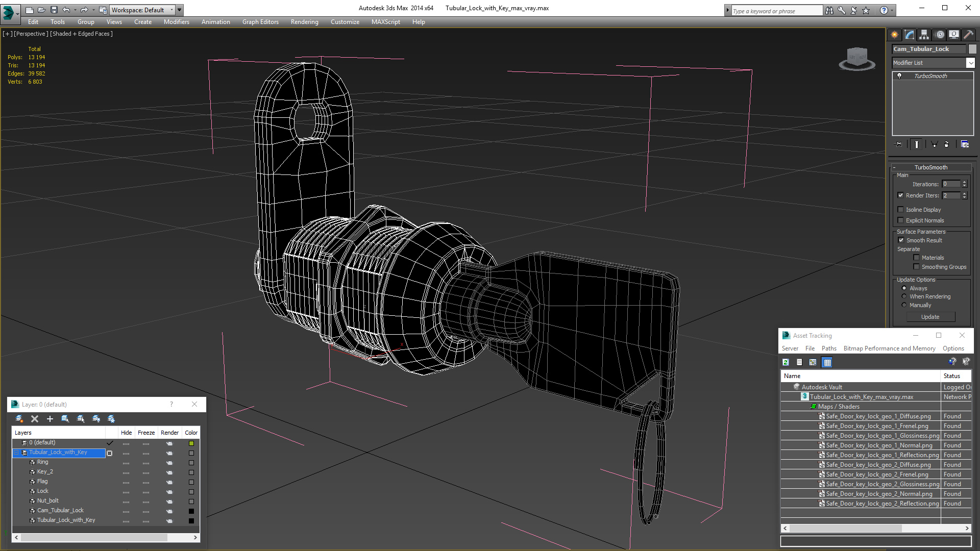Uncheck Smooth Result checkbox
The height and width of the screenshot is (551, 980).
tap(901, 240)
